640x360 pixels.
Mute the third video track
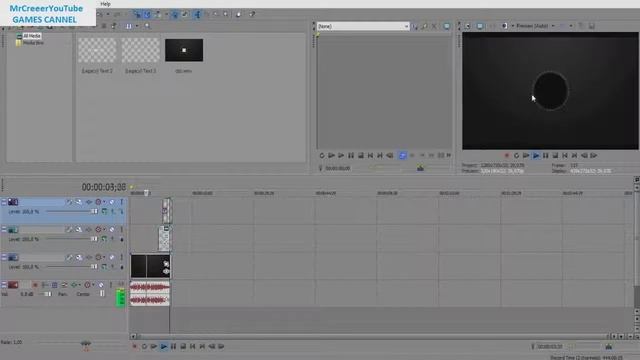point(112,257)
